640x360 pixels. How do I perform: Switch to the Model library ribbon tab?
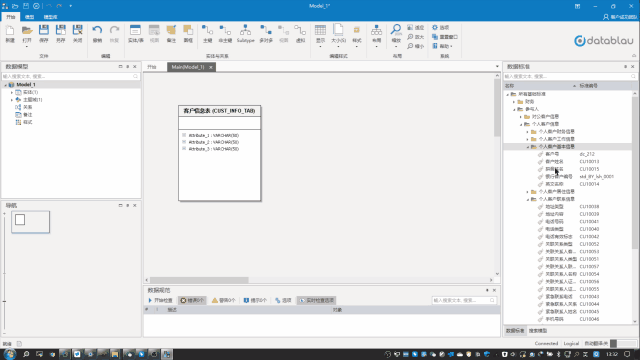coord(51,17)
